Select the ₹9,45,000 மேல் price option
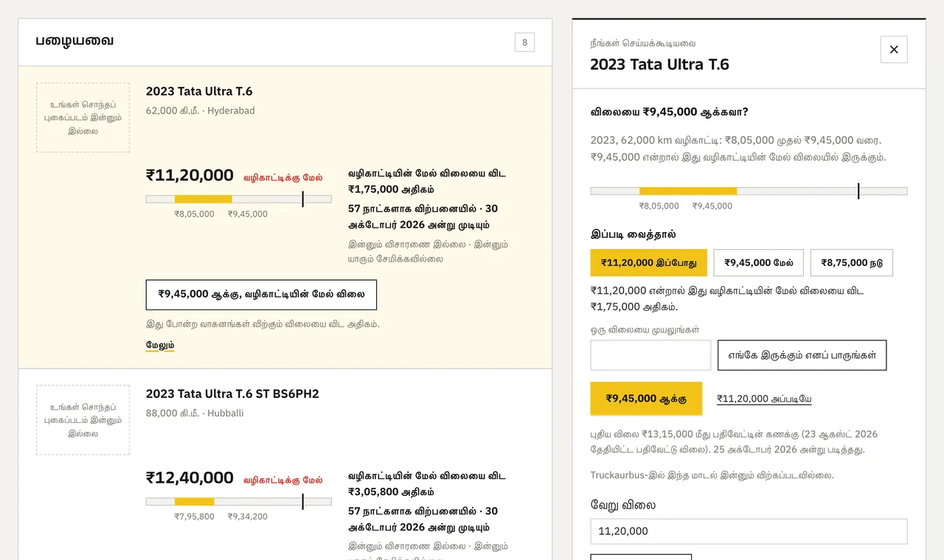944x560 pixels. coord(759,263)
